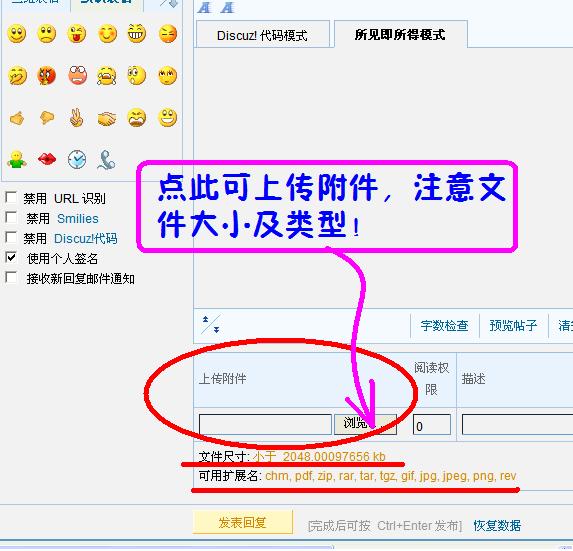Insert the victory hand sign emoticon

[x=77, y=118]
